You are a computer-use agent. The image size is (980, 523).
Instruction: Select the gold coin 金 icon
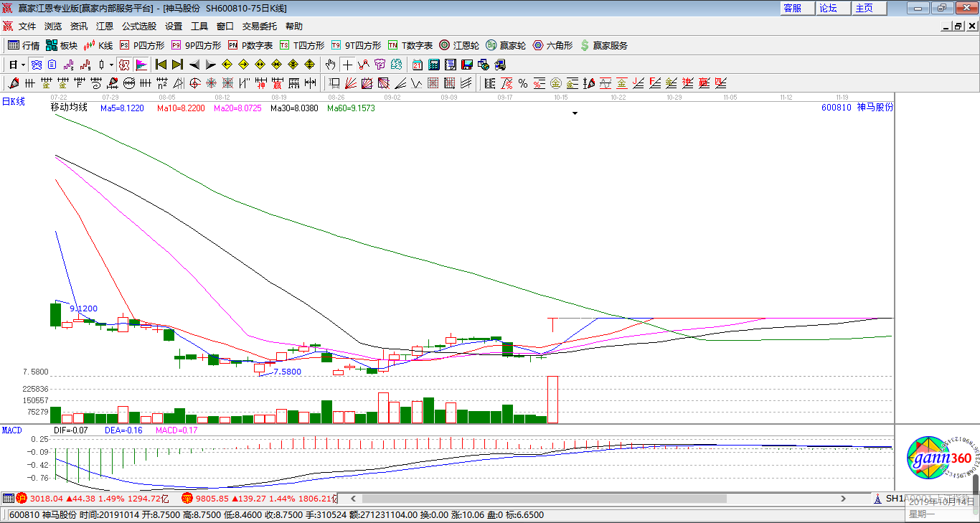coord(556,83)
